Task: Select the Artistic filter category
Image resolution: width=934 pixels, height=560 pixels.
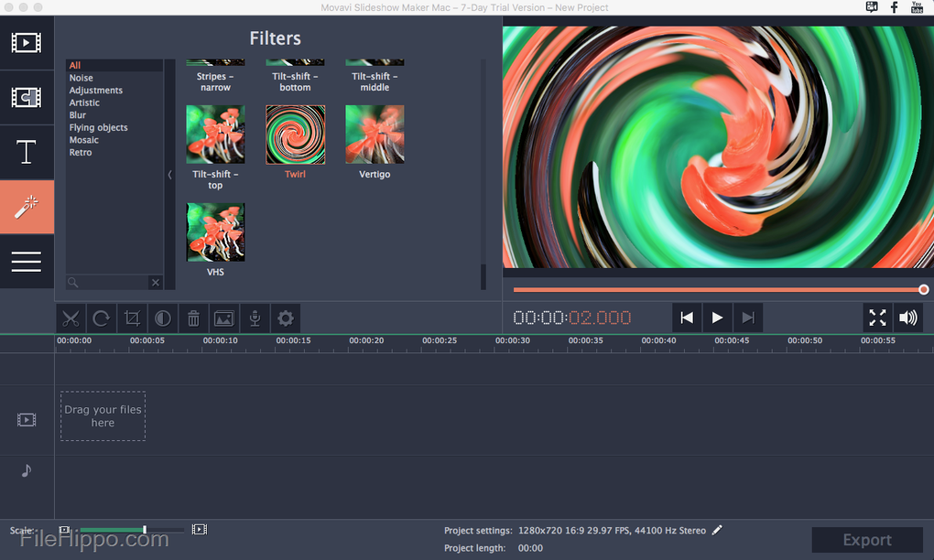Action: pos(84,102)
